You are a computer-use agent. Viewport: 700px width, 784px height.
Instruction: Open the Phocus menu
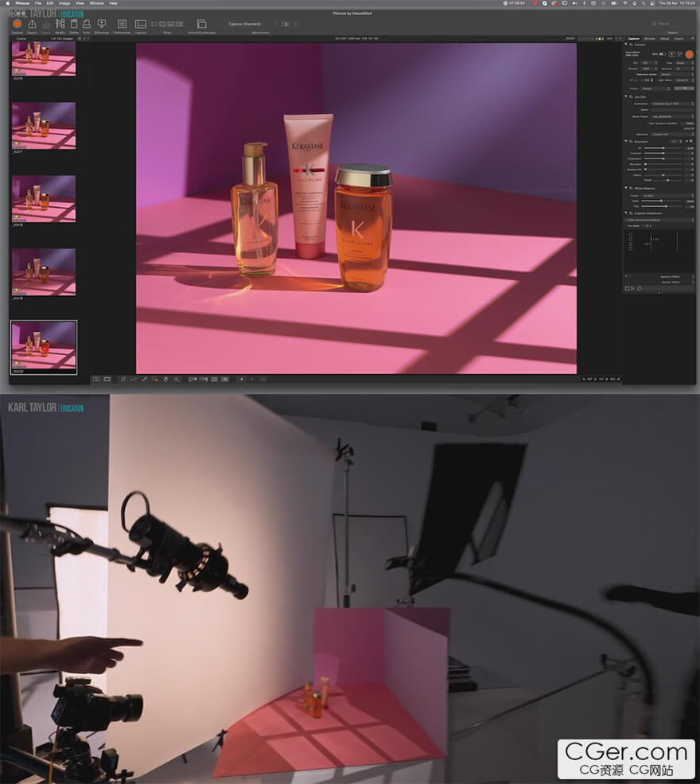point(22,3)
